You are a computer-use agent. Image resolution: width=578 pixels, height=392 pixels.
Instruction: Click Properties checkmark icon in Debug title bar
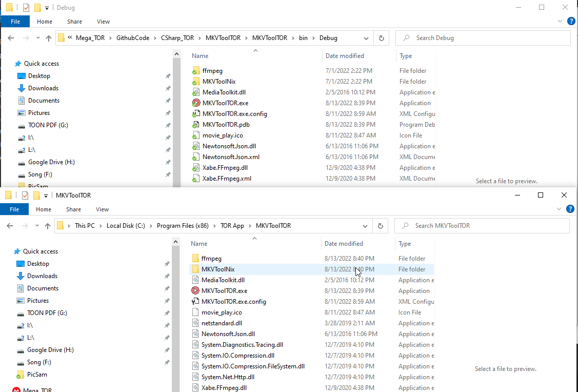tap(26, 8)
